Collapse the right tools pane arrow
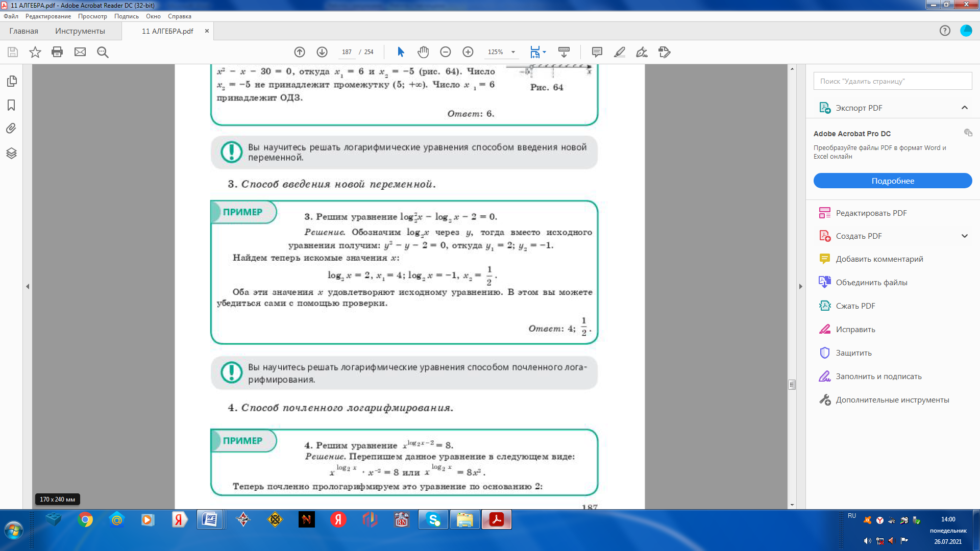Screen dimensions: 980x551 pyautogui.click(x=800, y=287)
